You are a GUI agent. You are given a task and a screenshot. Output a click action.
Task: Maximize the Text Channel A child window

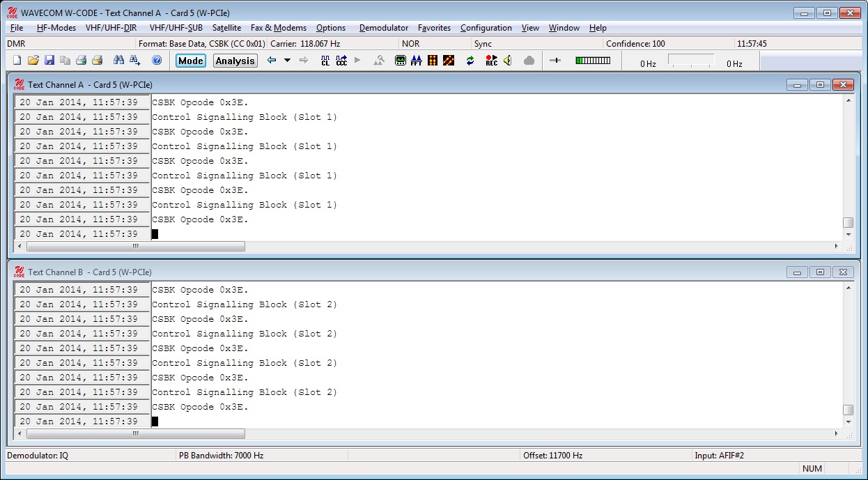pyautogui.click(x=820, y=84)
